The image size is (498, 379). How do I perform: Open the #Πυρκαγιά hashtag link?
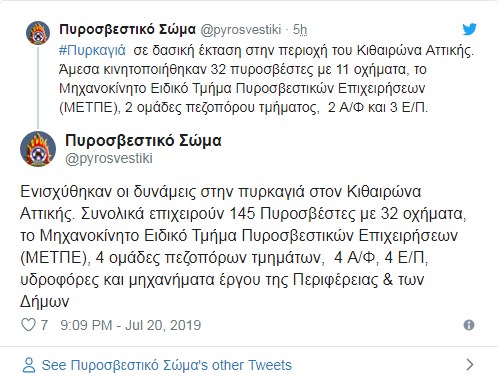[x=92, y=50]
